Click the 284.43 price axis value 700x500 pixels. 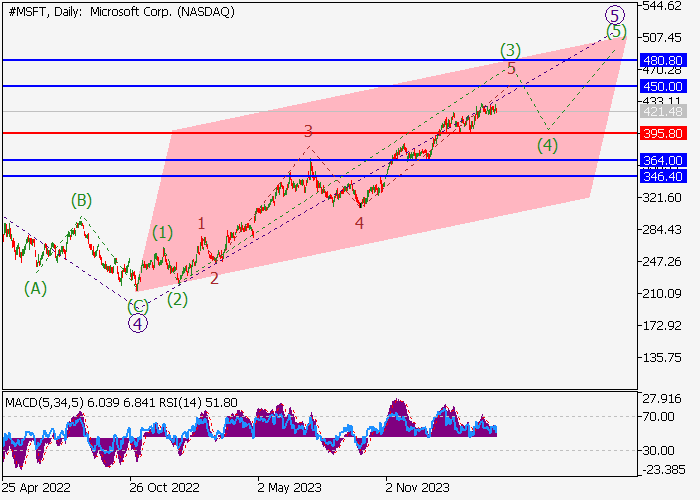click(662, 229)
